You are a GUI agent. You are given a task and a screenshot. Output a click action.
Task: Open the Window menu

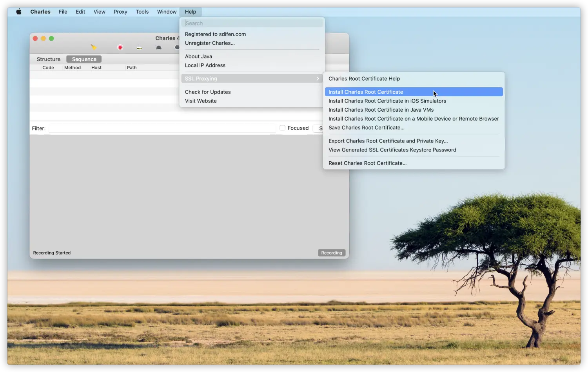[x=167, y=12]
